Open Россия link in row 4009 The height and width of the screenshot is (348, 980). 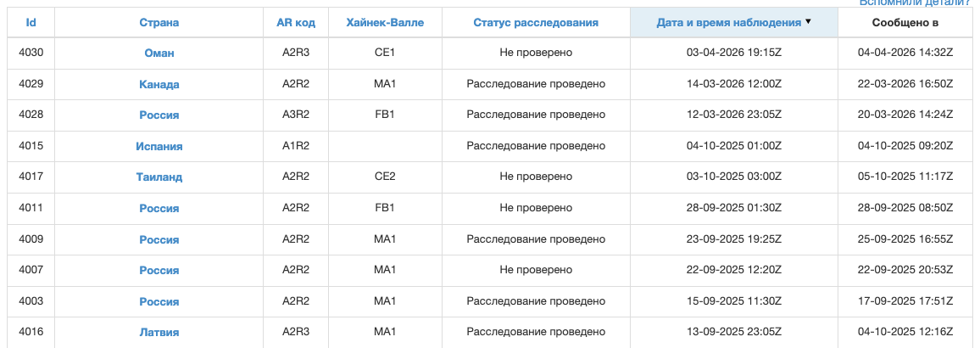point(159,239)
